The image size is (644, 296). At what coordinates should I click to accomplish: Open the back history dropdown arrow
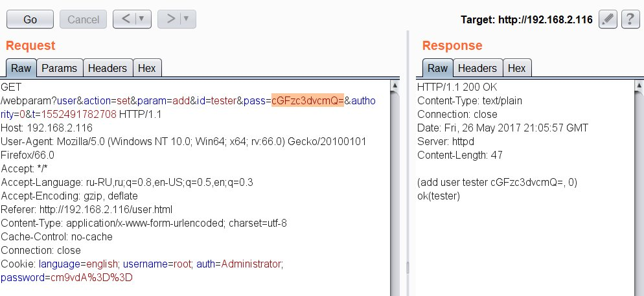click(x=142, y=19)
